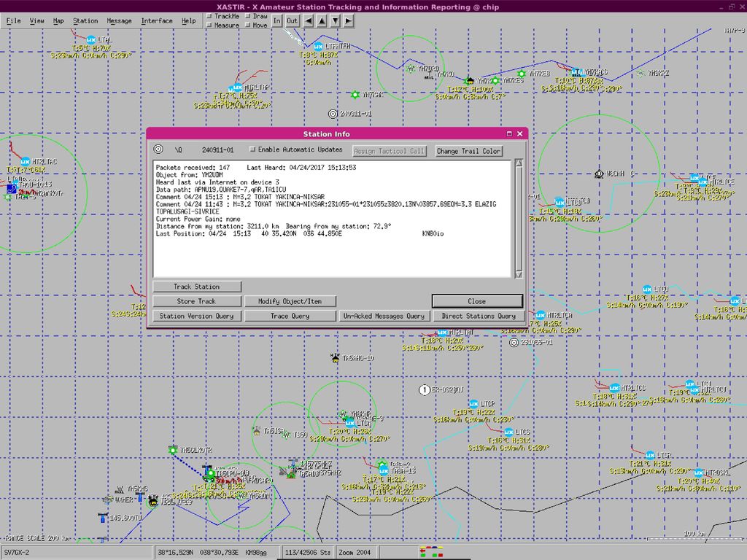Select earthquake object 231055-01 on map
Screen dimensions: 747x560
pos(514,343)
